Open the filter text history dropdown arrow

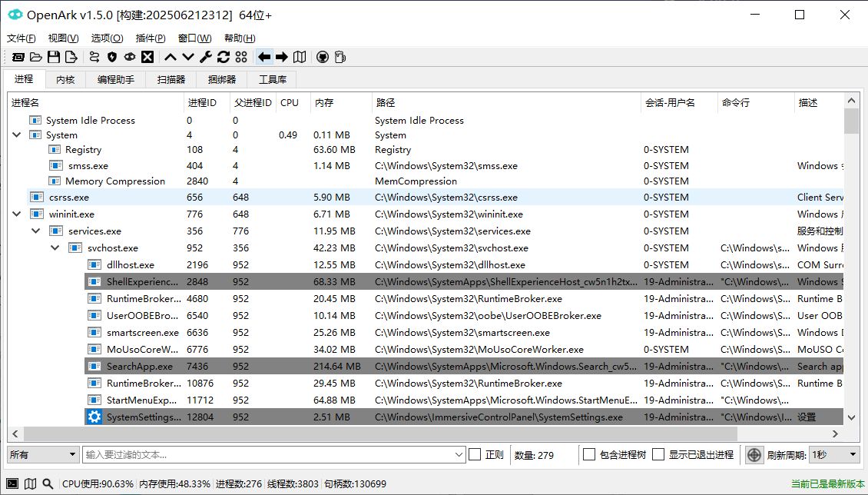[459, 455]
